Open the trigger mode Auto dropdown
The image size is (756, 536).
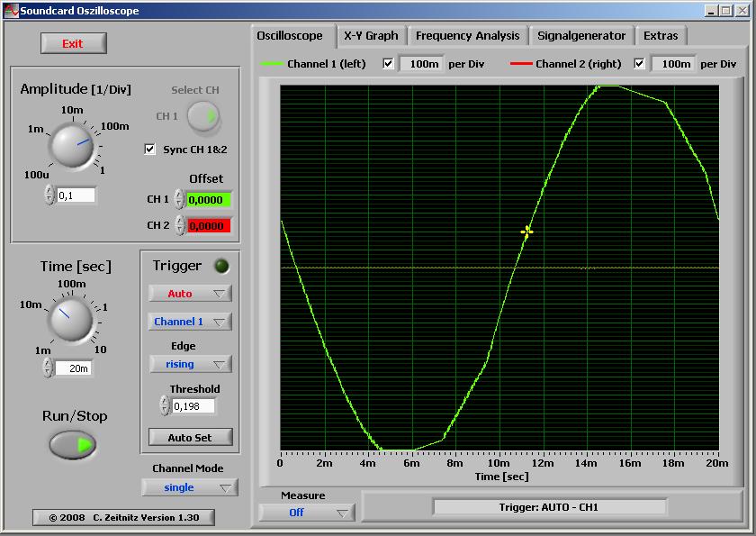click(x=189, y=294)
